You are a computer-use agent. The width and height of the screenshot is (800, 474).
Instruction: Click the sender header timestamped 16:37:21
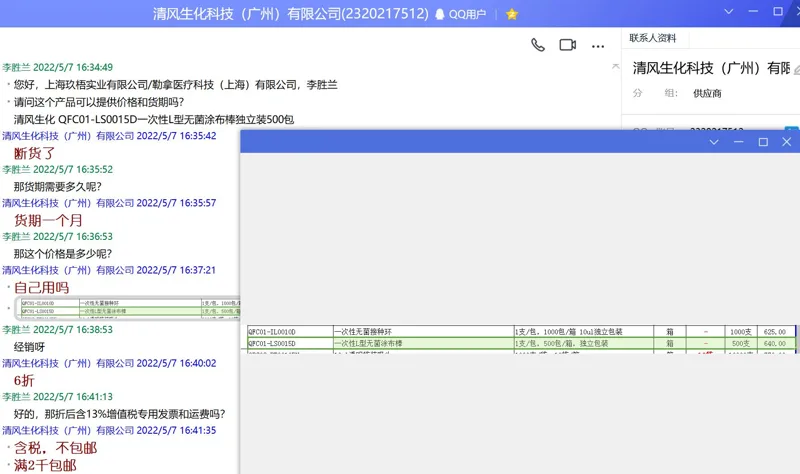coord(109,270)
